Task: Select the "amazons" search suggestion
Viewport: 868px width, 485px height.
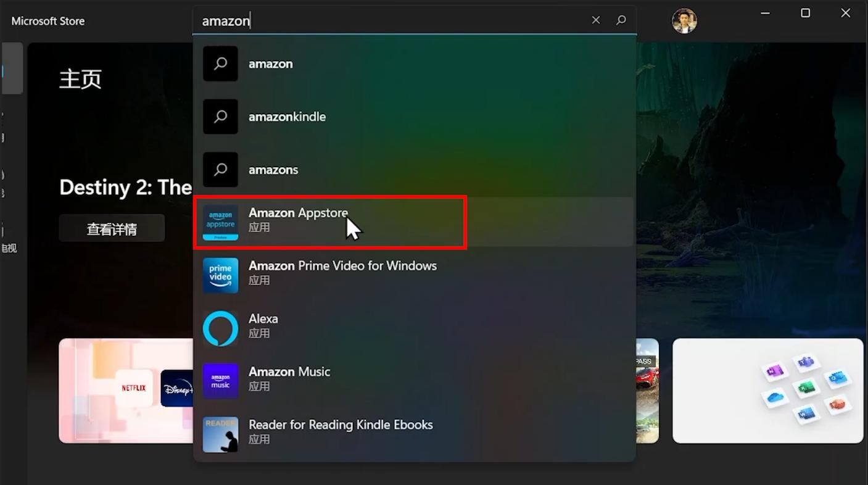Action: pos(273,170)
